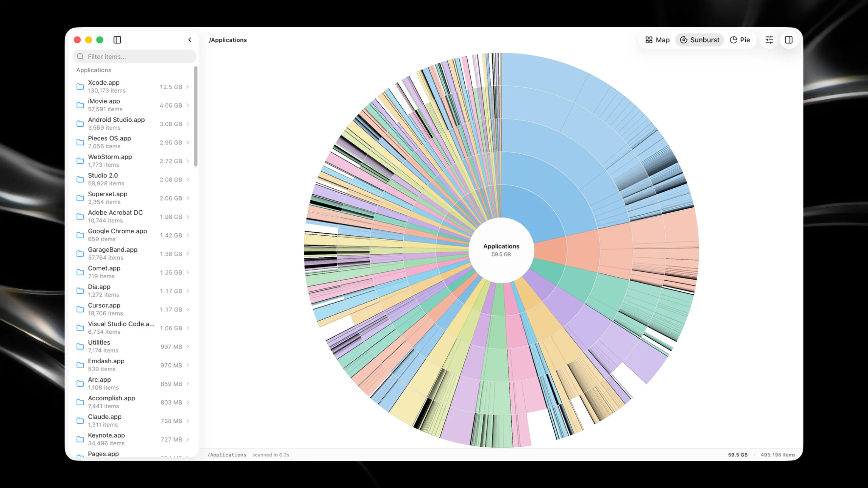Click the 4.05 GB size value

coord(171,105)
